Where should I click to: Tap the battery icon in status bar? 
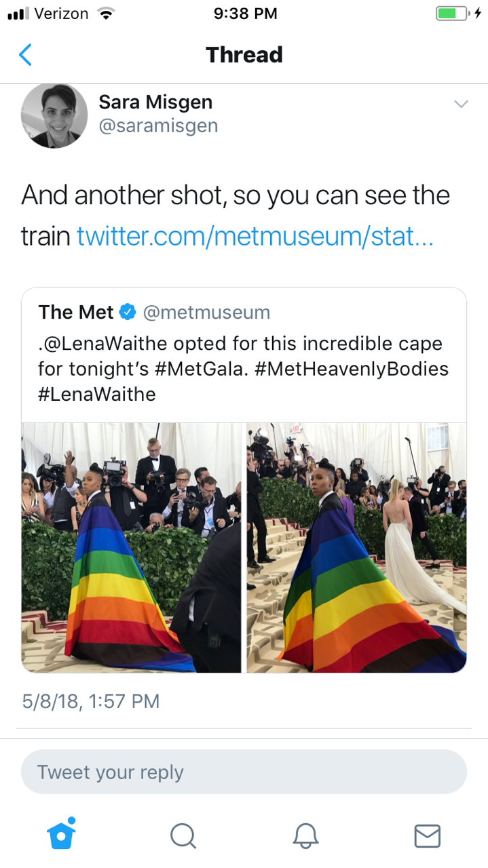pos(451,14)
